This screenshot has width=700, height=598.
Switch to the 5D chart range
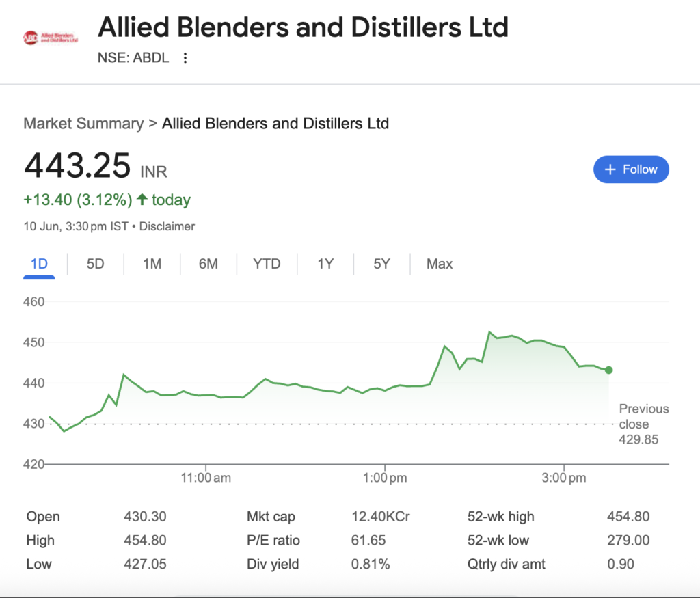95,264
